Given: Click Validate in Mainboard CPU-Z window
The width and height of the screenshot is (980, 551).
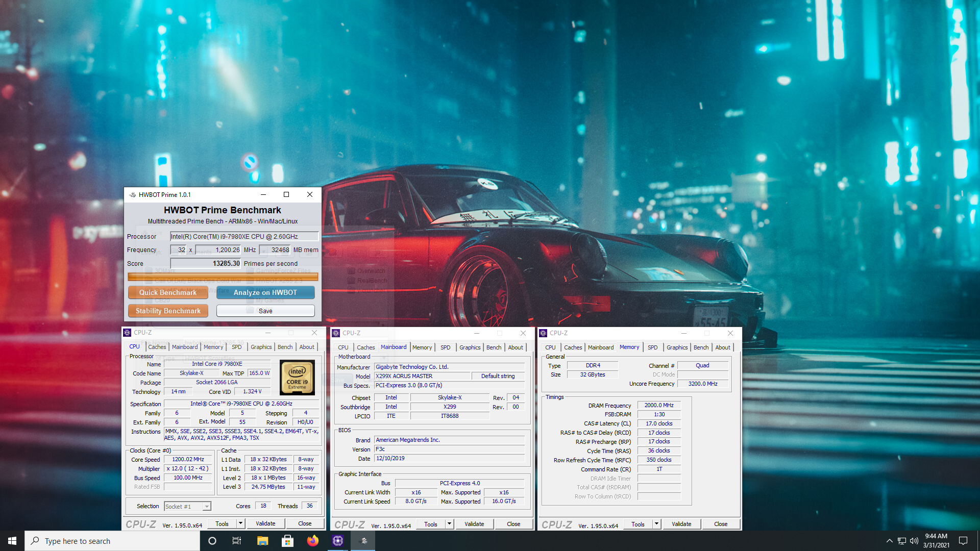Looking at the screenshot, I should [474, 524].
